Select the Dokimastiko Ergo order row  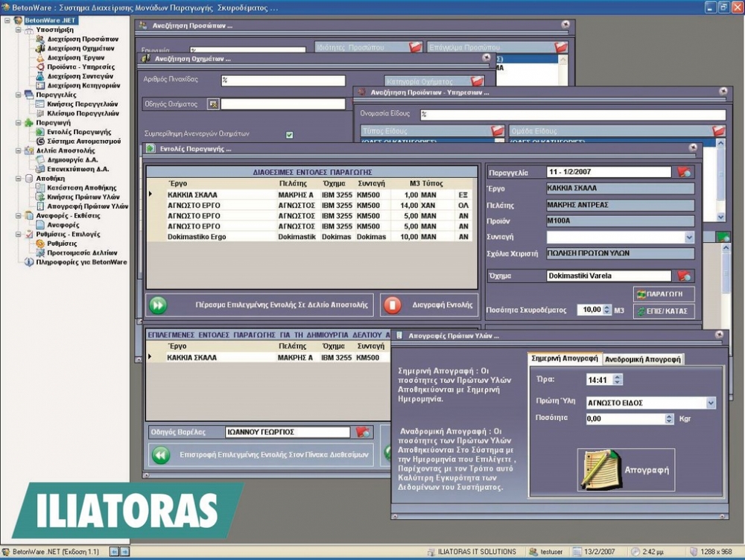point(309,237)
